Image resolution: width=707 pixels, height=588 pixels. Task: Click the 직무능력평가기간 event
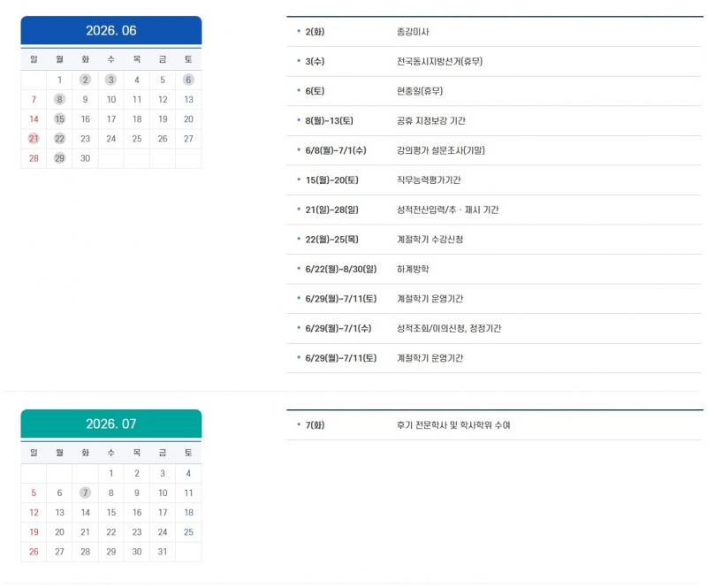(x=429, y=180)
